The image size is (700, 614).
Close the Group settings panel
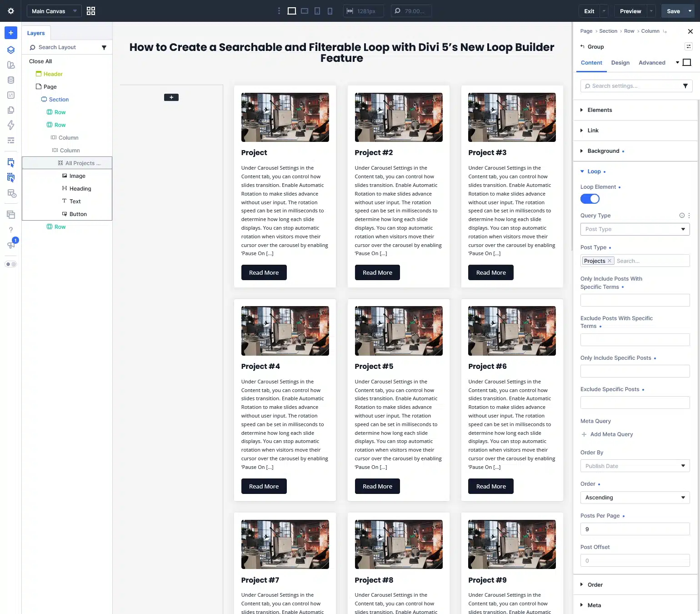pos(690,31)
